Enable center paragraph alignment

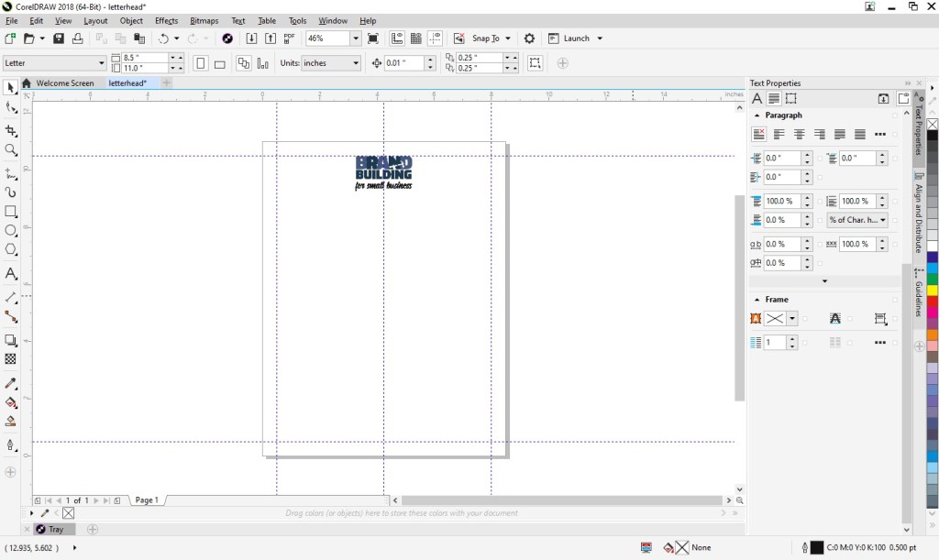pos(800,135)
